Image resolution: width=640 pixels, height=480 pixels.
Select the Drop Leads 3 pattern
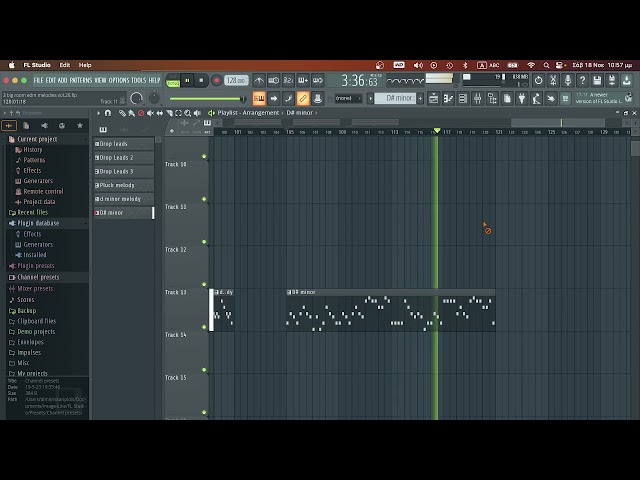124,171
